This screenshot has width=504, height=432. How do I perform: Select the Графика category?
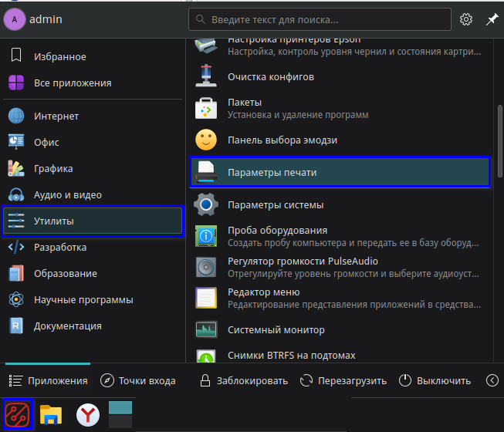point(52,169)
